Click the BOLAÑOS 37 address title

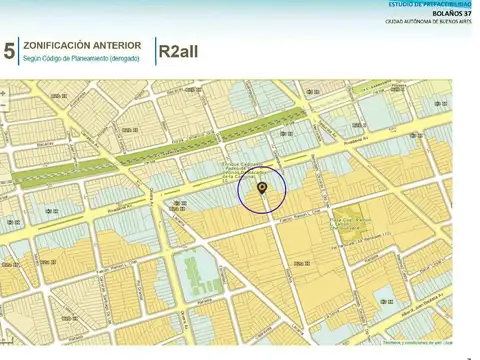point(452,14)
